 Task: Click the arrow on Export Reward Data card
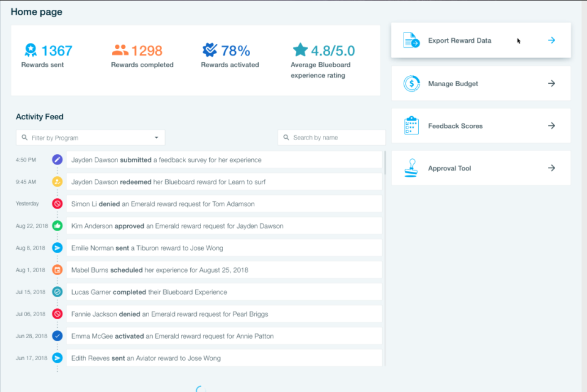[551, 40]
